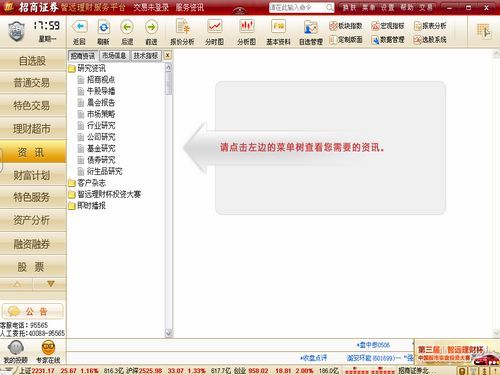The height and width of the screenshot is (375, 500).
Task: Click the search magnifier in command box
Action: pyautogui.click(x=329, y=7)
